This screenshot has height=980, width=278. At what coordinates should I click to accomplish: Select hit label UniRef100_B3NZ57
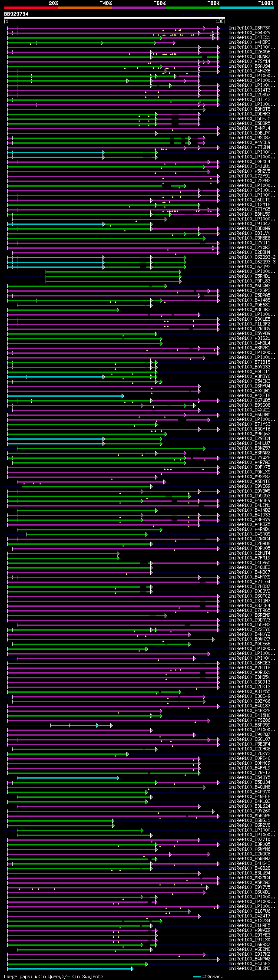tap(249, 448)
